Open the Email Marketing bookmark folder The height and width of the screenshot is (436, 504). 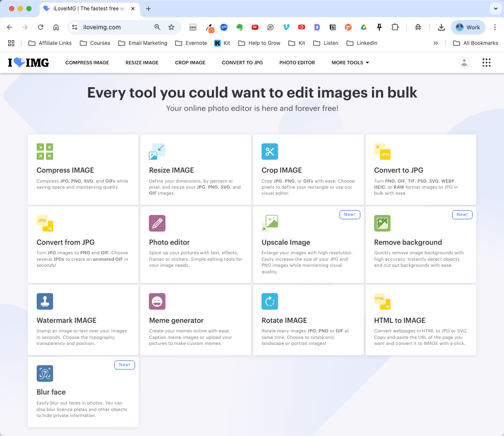pos(143,43)
